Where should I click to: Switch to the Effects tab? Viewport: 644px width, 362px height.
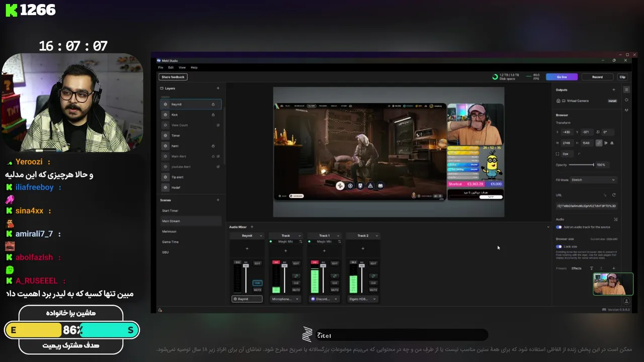[x=577, y=268]
